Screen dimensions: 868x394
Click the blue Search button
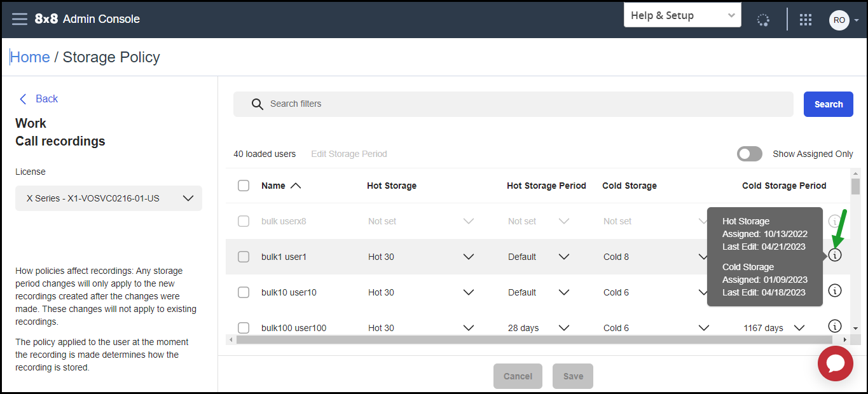[x=829, y=104]
